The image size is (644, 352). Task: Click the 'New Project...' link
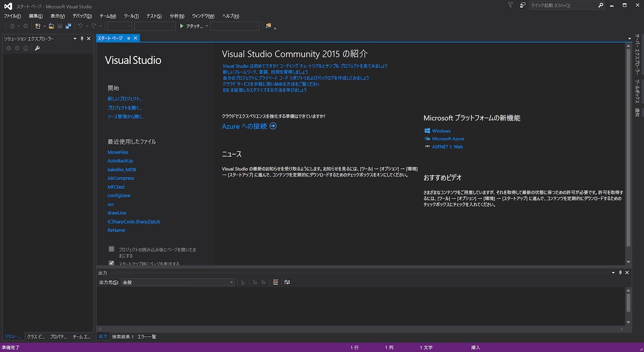125,99
